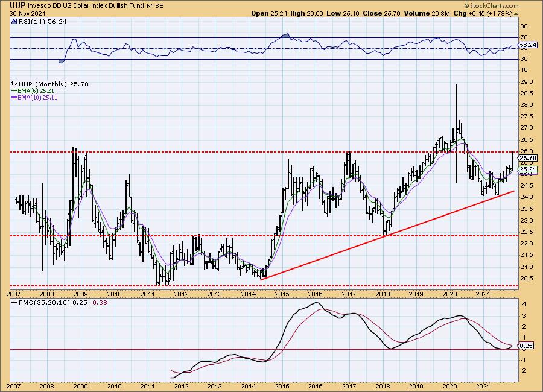The width and height of the screenshot is (543, 392).
Task: Click the purple EMA(10) line legend swatch
Action: click(14, 98)
